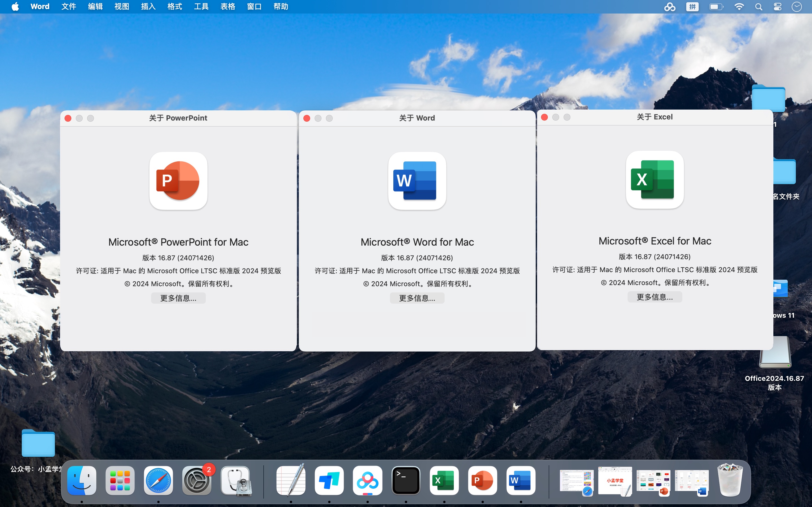Image resolution: width=812 pixels, height=507 pixels.
Task: Open Word from the Dock
Action: 520,480
